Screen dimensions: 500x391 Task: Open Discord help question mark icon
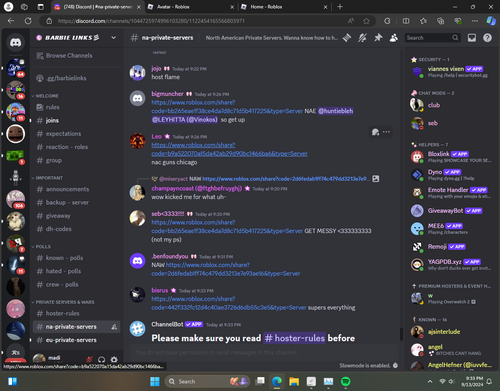click(x=487, y=38)
